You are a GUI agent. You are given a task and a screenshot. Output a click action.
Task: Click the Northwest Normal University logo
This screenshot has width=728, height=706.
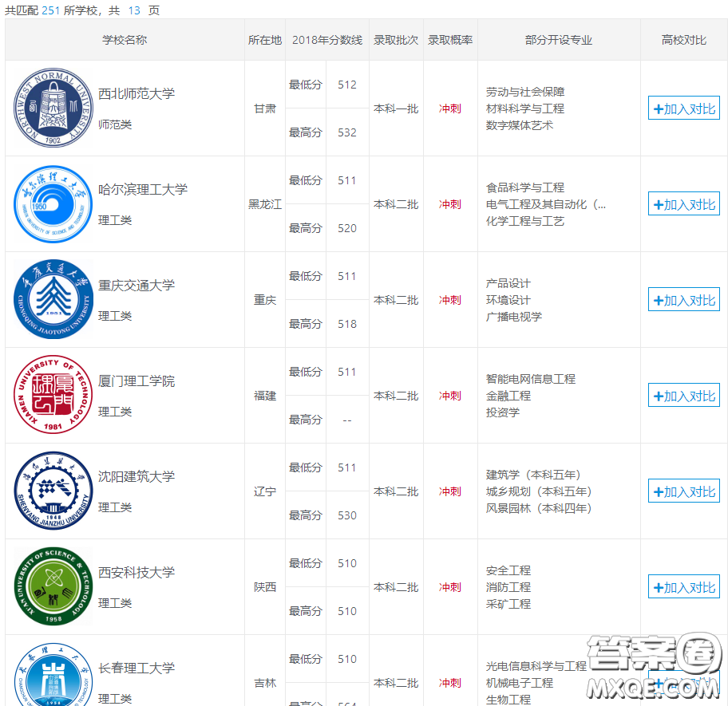(x=53, y=108)
